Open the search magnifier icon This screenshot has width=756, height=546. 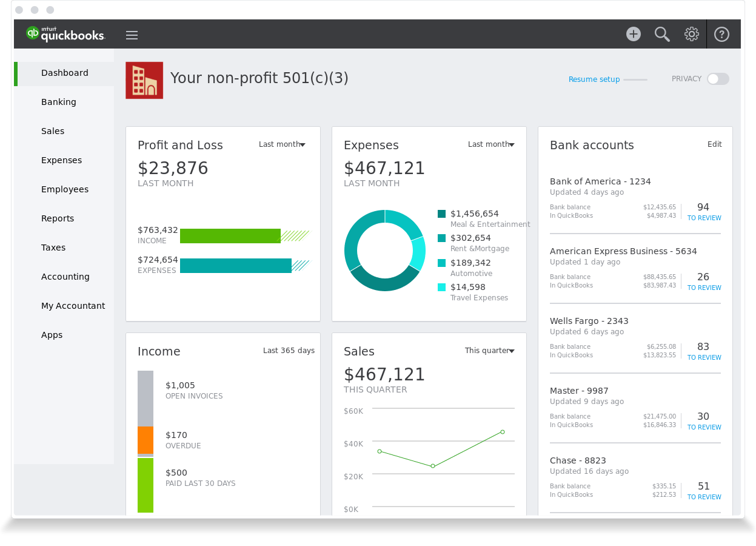pos(662,34)
